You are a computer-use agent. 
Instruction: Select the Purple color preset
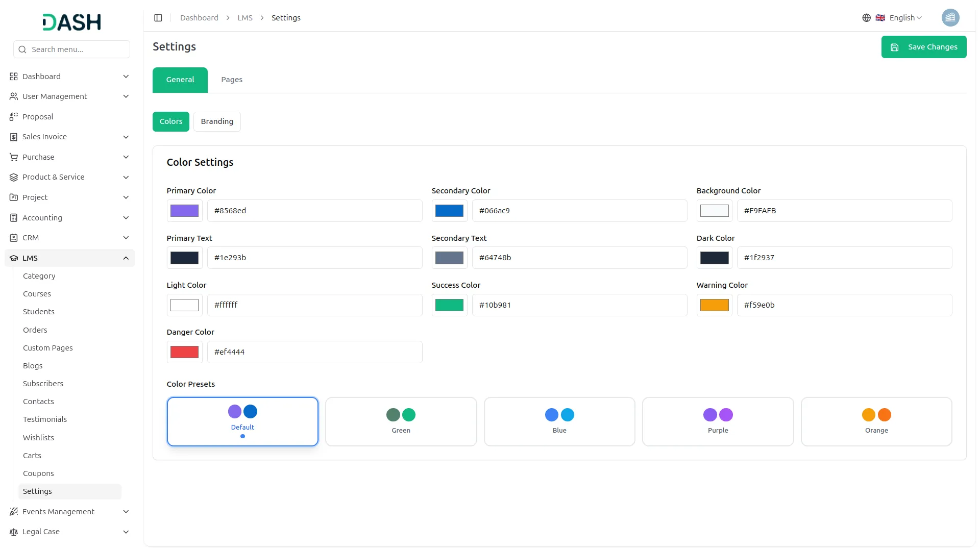point(718,421)
